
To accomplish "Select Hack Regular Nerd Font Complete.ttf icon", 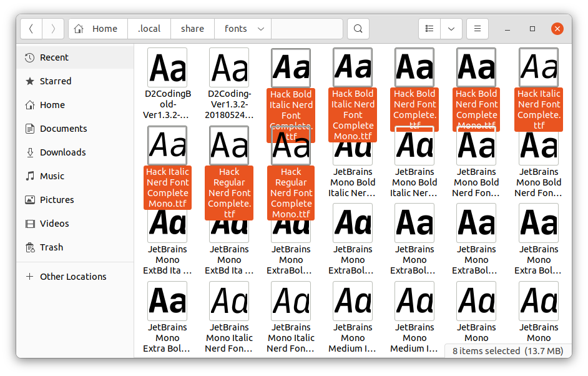I will click(x=229, y=146).
